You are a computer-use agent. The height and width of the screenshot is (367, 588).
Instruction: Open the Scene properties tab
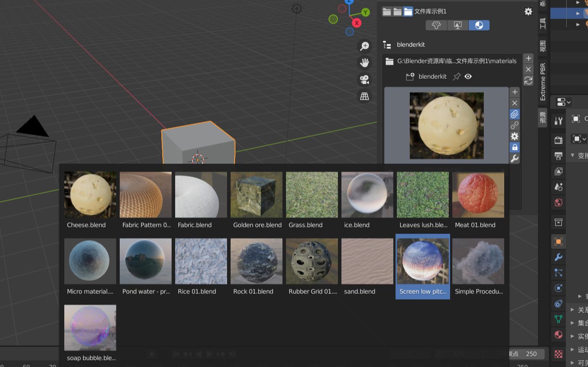click(x=558, y=187)
